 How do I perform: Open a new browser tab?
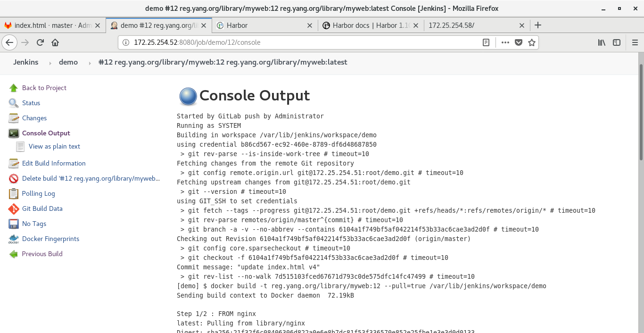[538, 25]
